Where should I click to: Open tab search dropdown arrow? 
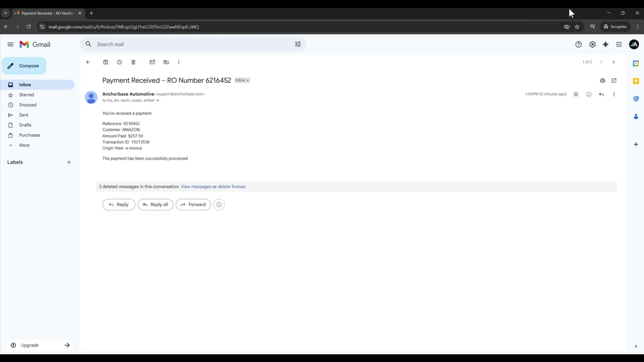coord(5,13)
